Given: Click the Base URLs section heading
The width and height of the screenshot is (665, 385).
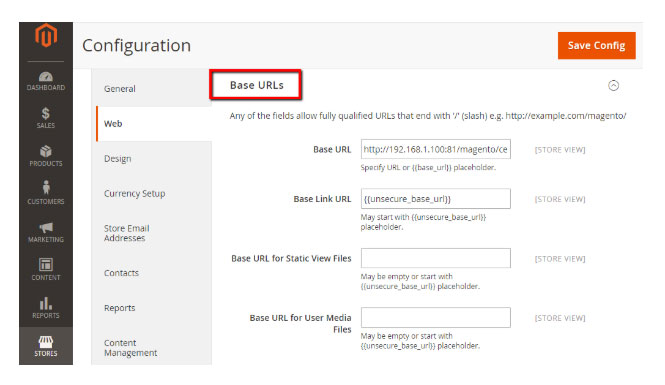Looking at the screenshot, I should coord(257,85).
